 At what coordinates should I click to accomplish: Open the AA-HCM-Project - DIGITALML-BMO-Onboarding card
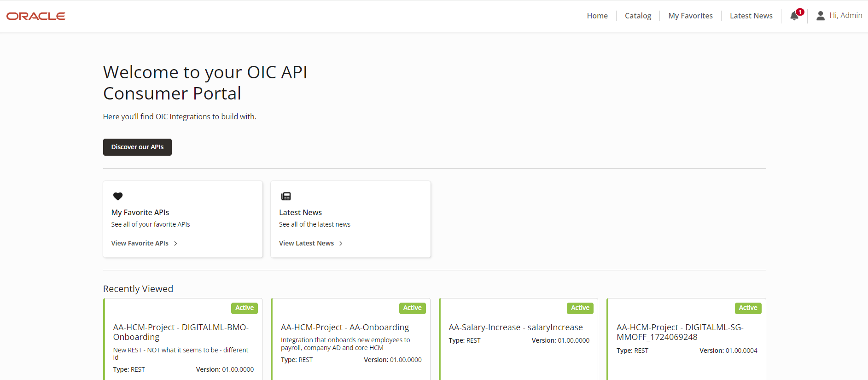pos(183,339)
